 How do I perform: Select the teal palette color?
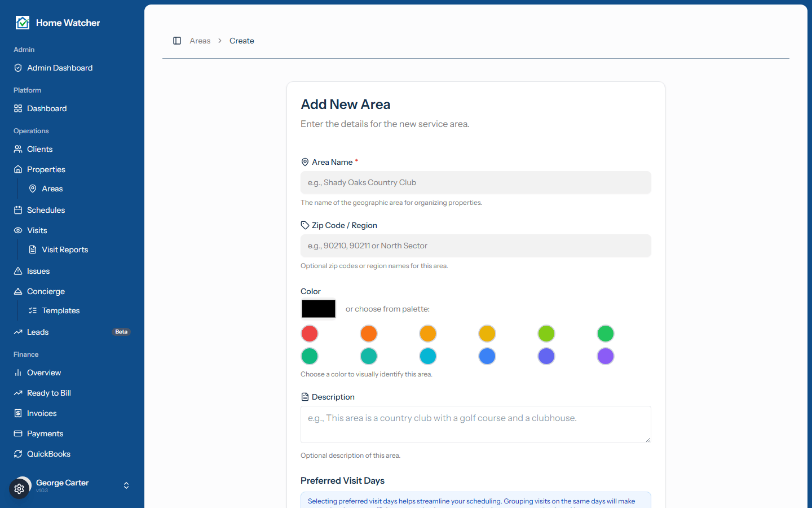tap(369, 356)
